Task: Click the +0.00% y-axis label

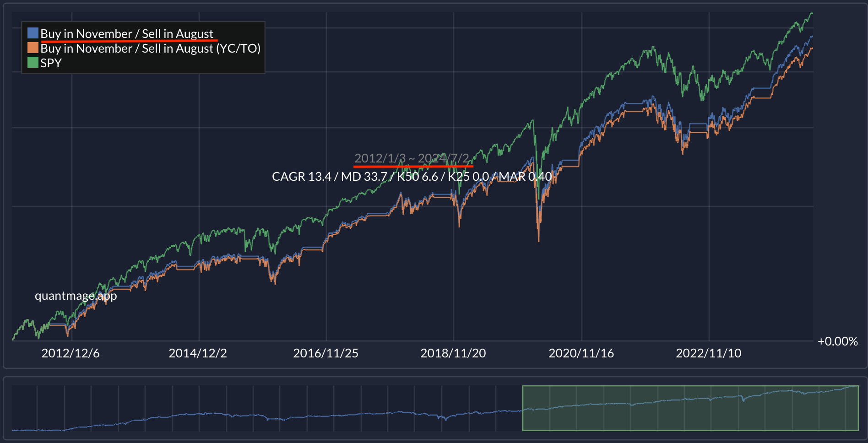Action: (838, 341)
